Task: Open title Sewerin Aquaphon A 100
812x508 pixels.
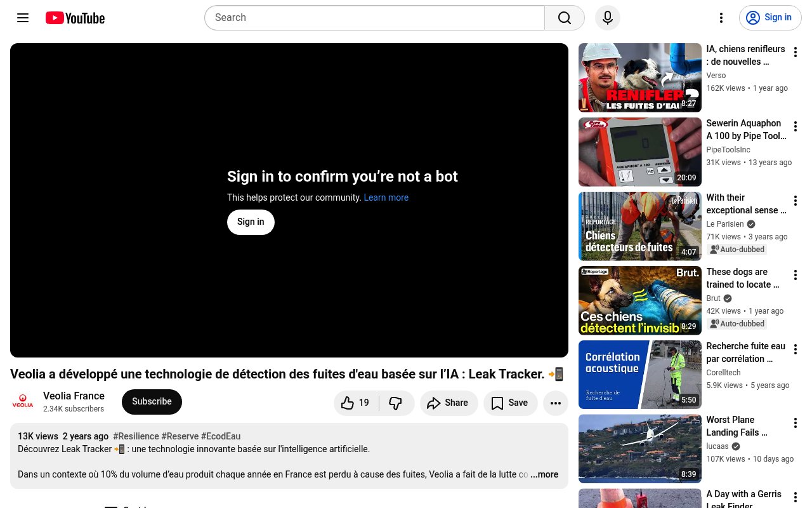Action: tap(746, 130)
